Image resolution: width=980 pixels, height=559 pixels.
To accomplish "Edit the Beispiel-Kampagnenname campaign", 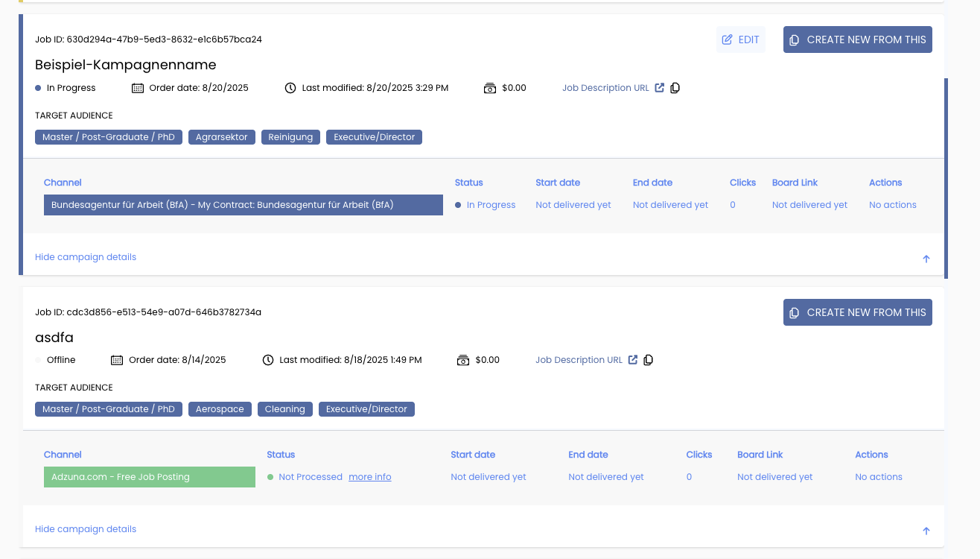I will (741, 40).
